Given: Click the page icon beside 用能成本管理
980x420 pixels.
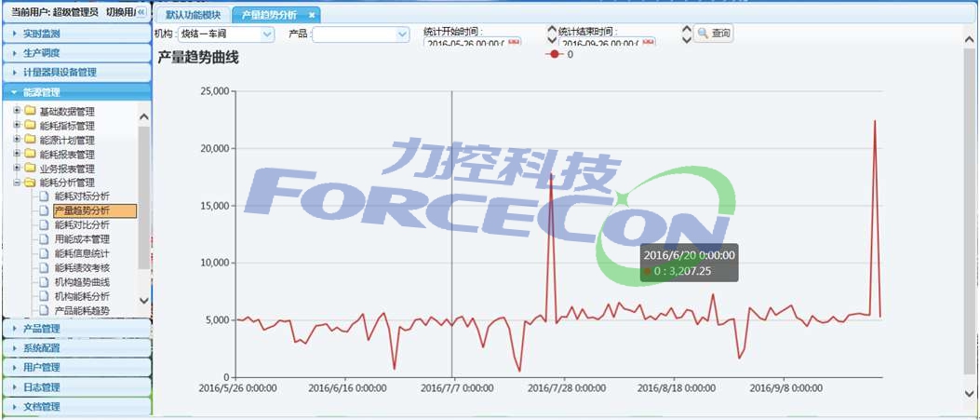Looking at the screenshot, I should point(43,239).
